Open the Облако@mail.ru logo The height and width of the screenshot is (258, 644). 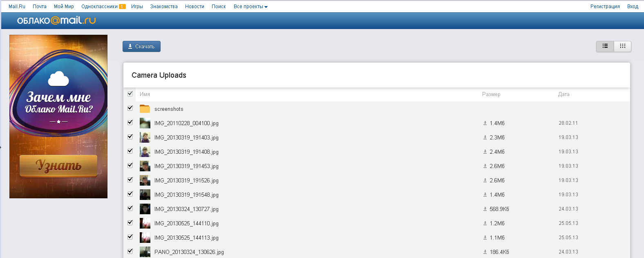coord(56,20)
